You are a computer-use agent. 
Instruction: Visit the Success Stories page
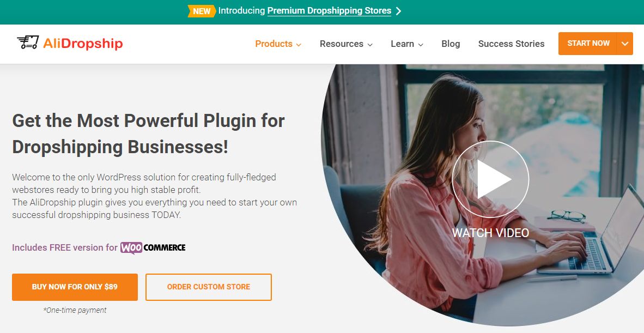(512, 44)
